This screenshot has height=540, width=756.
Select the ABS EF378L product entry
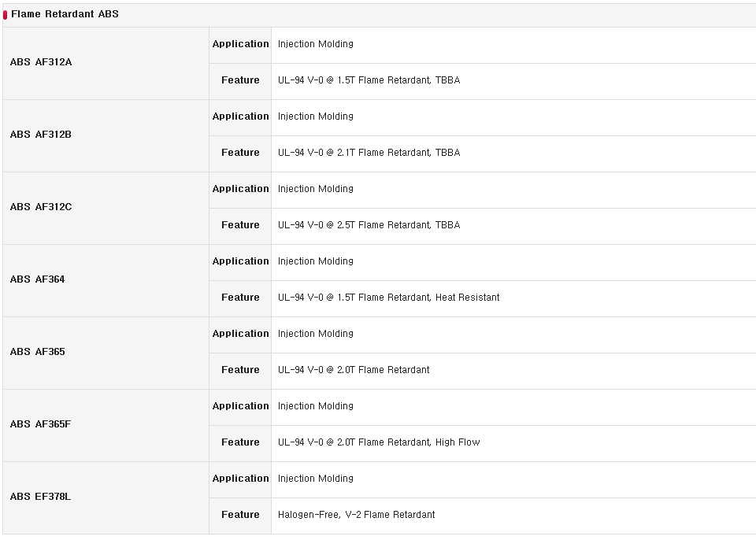pos(40,496)
